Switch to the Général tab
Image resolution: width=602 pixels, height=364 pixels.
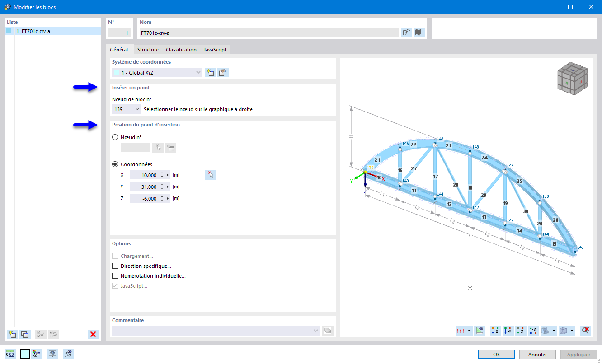[119, 50]
